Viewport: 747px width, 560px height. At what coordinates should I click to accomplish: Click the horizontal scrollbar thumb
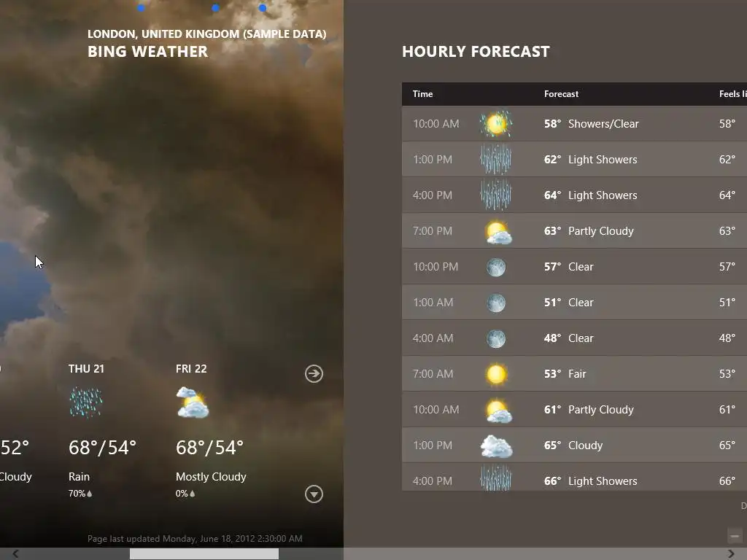point(204,554)
